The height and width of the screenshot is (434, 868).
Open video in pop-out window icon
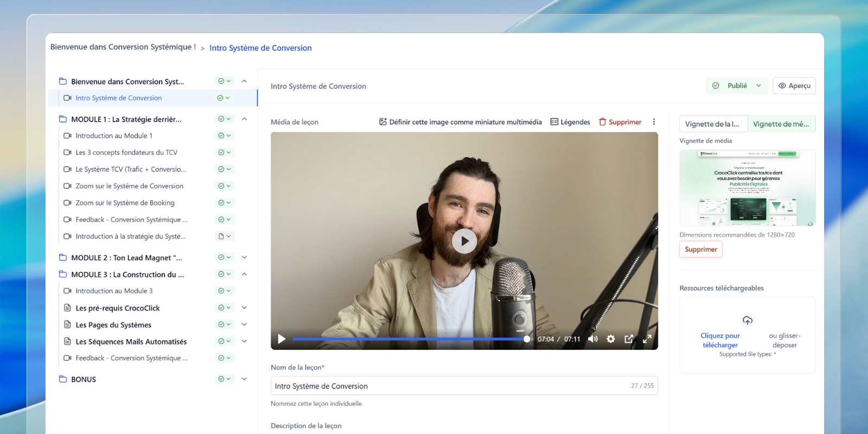tap(629, 339)
